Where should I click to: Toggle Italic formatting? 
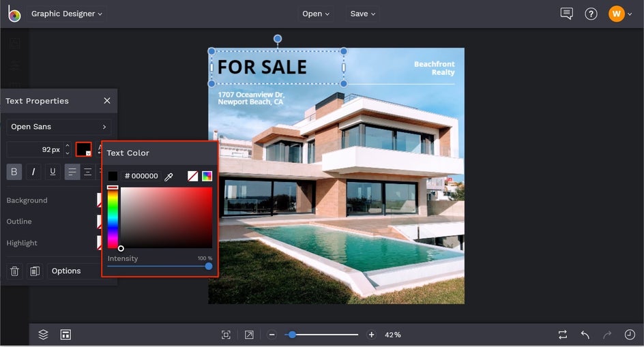tap(33, 172)
